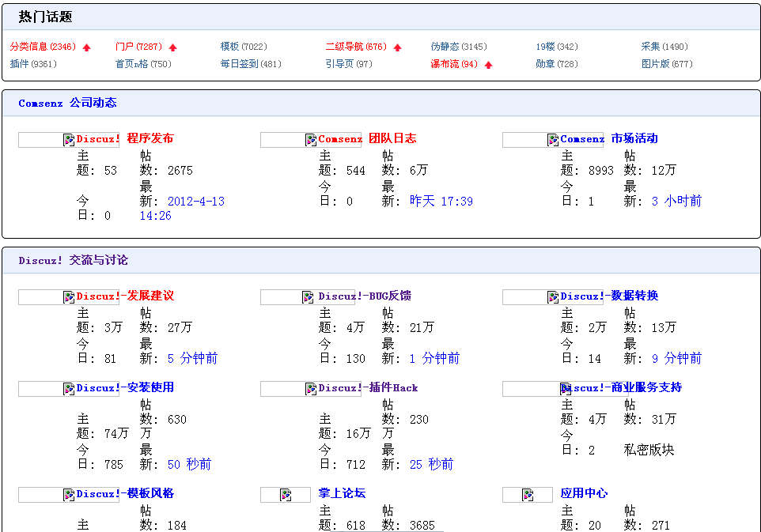This screenshot has height=532, width=761.
Task: Enter the Discuz!-BUG反馈 forum
Action: 365,296
